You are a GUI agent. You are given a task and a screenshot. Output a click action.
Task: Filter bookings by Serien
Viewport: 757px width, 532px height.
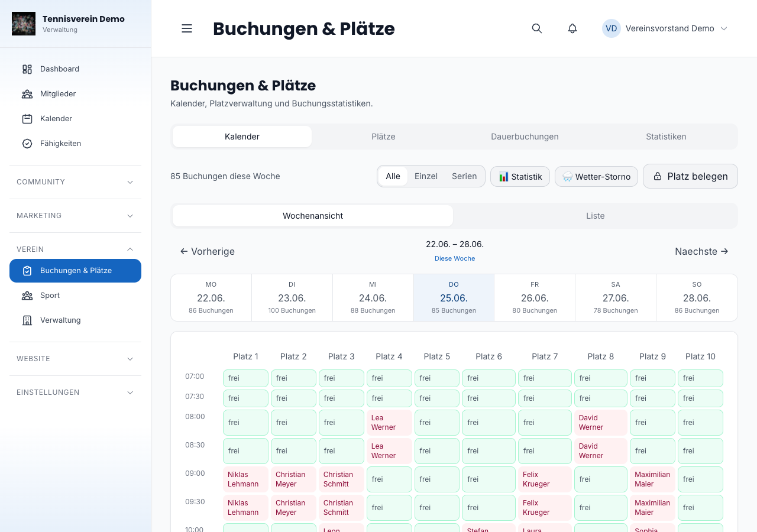pyautogui.click(x=464, y=176)
